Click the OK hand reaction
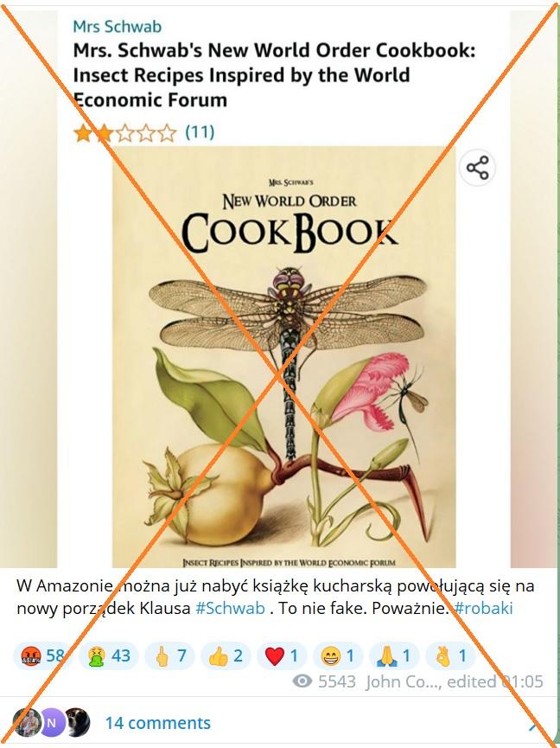 pos(450,656)
